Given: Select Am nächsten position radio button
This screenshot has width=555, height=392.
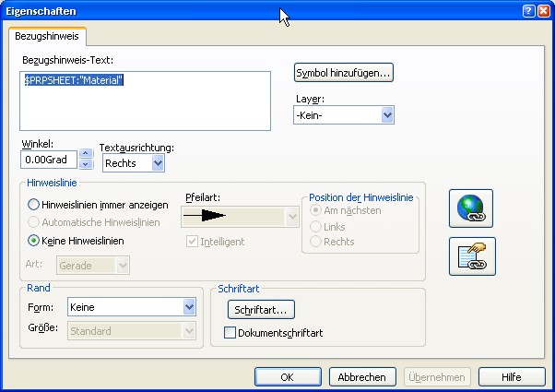Looking at the screenshot, I should coord(315,210).
